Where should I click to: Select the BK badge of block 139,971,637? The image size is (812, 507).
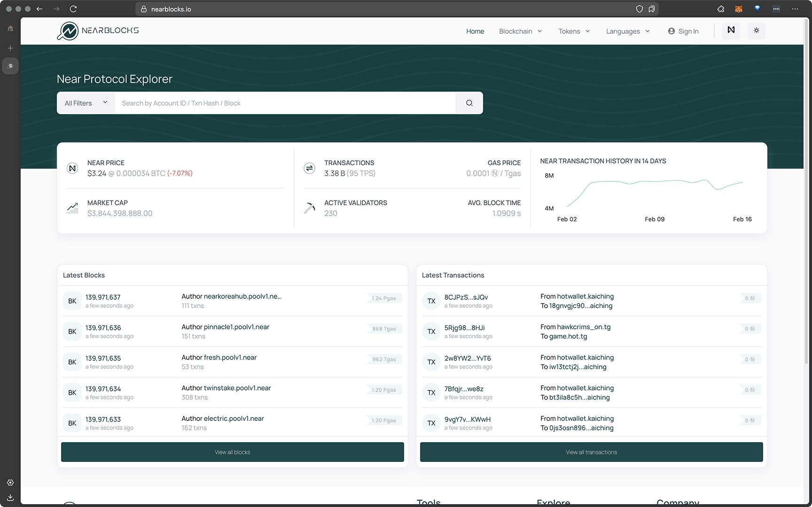72,300
